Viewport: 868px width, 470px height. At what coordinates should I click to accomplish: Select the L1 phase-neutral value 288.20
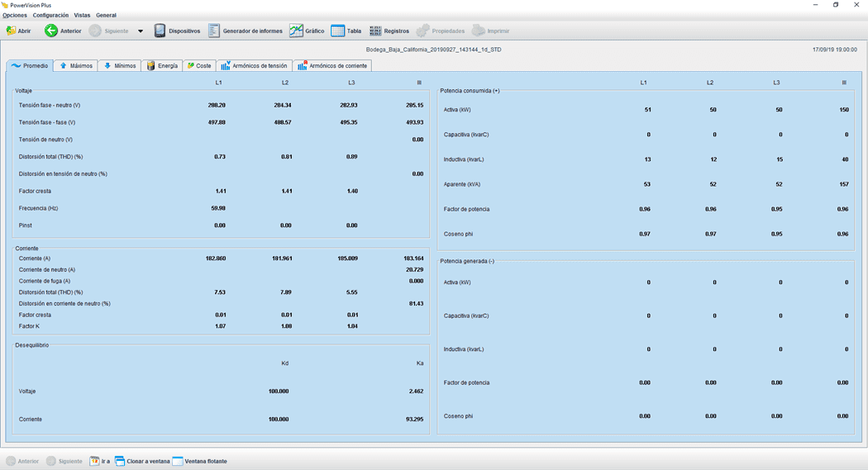click(x=217, y=105)
